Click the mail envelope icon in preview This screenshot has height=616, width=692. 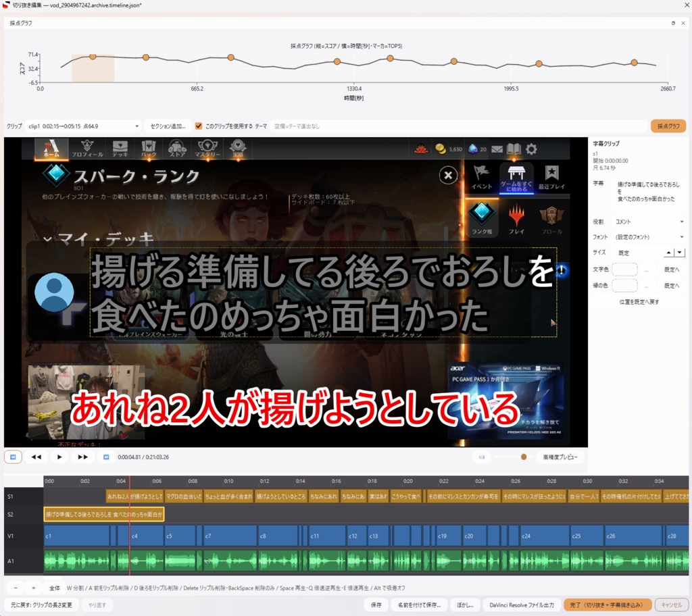click(497, 149)
